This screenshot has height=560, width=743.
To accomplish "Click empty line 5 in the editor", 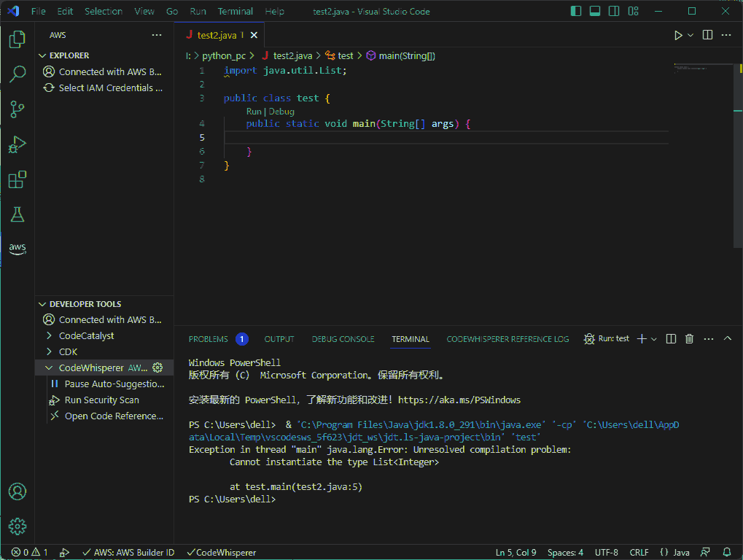I will pyautogui.click(x=446, y=137).
